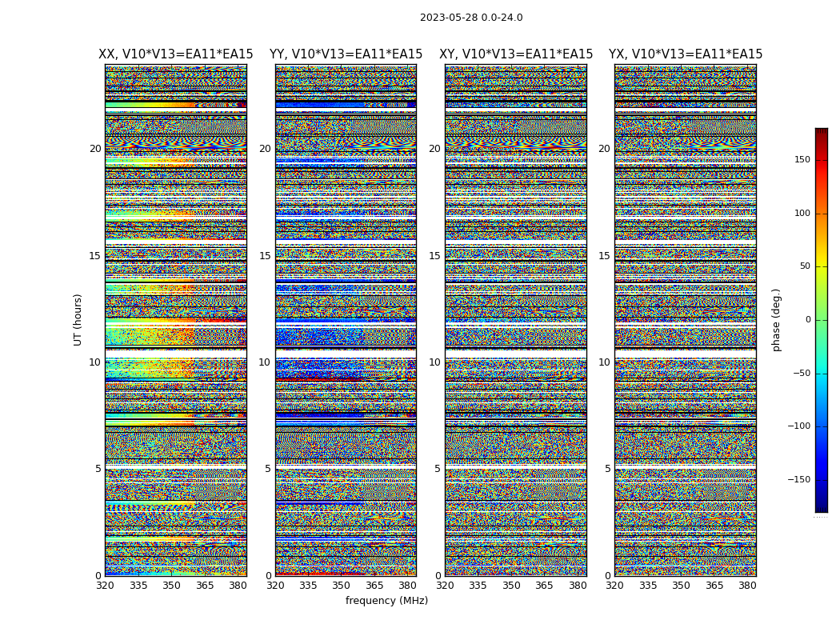840x640 pixels.
Task: Click the 10 hour tick of XY panel
Action: click(434, 362)
